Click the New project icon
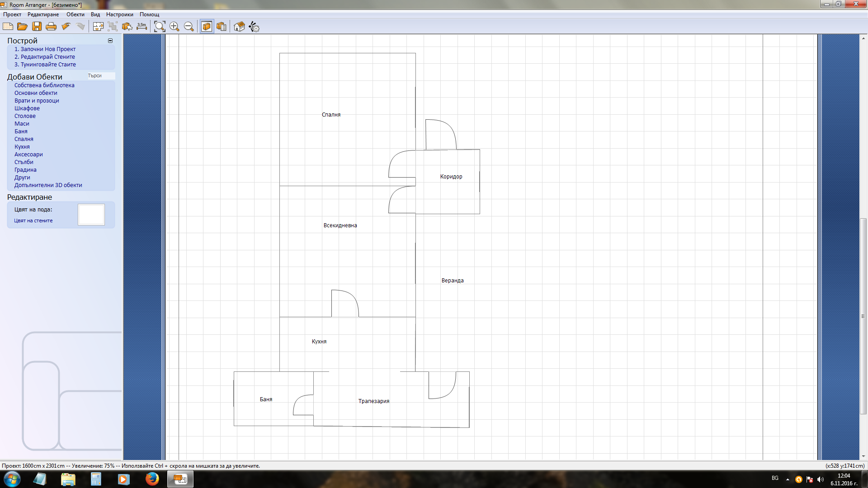 click(8, 27)
